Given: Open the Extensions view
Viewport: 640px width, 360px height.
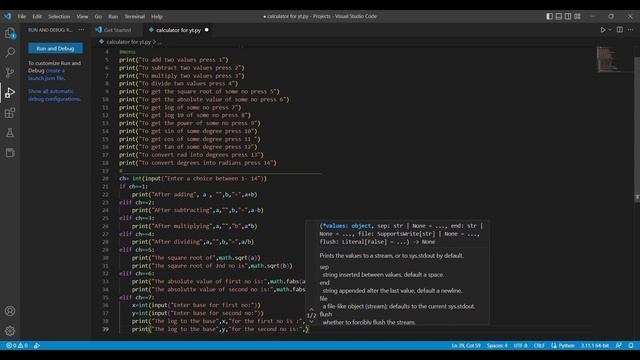Looking at the screenshot, I should tap(10, 113).
